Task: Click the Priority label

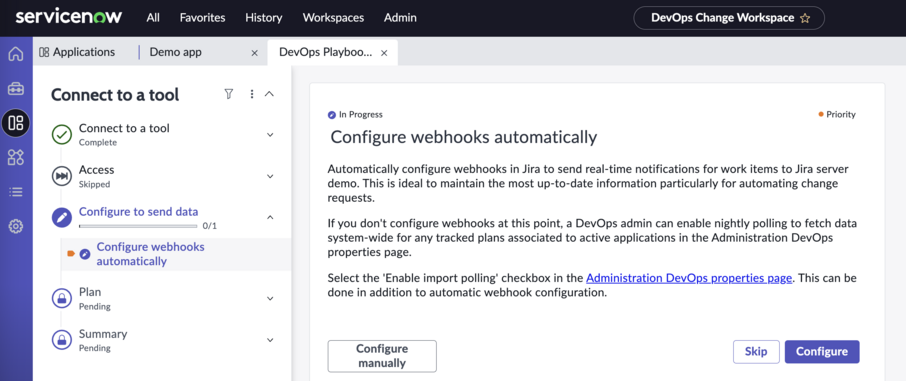Action: pos(841,114)
